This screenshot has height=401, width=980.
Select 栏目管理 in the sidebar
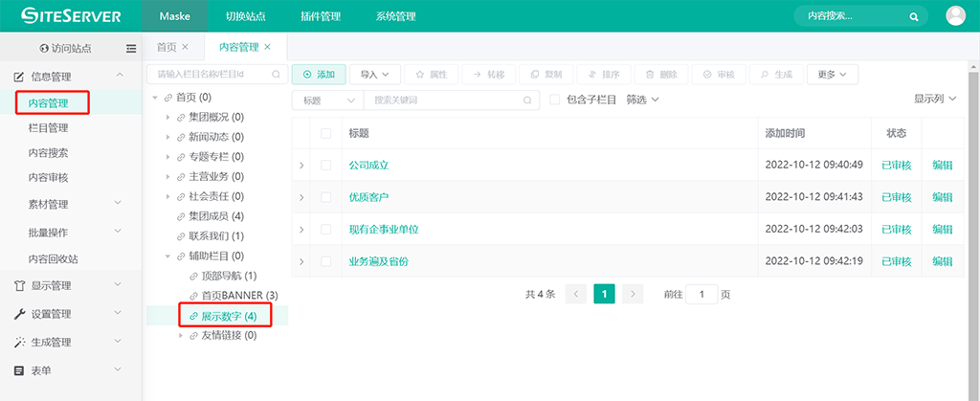click(x=48, y=127)
